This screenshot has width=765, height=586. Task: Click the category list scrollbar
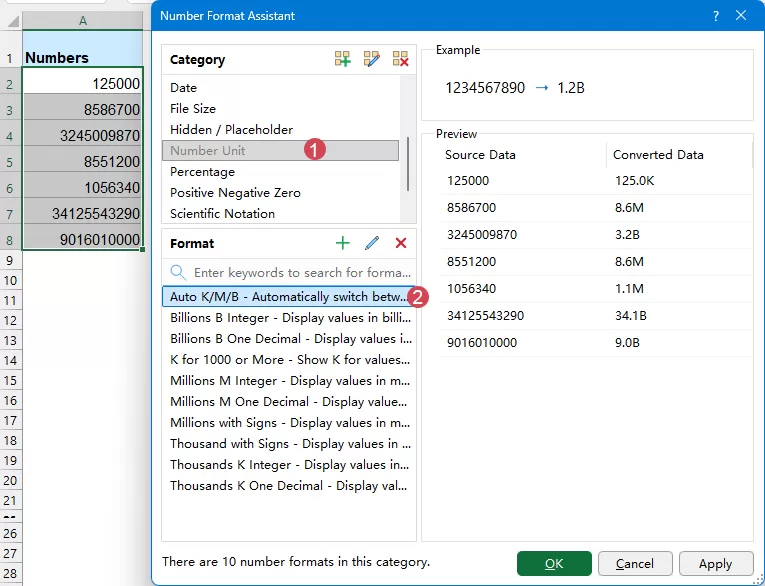click(x=408, y=163)
